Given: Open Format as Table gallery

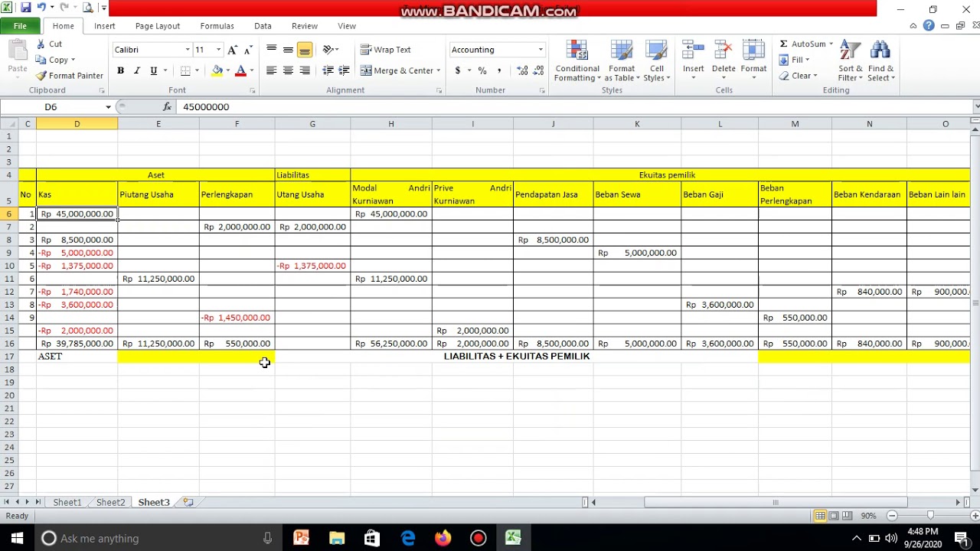Looking at the screenshot, I should point(622,60).
